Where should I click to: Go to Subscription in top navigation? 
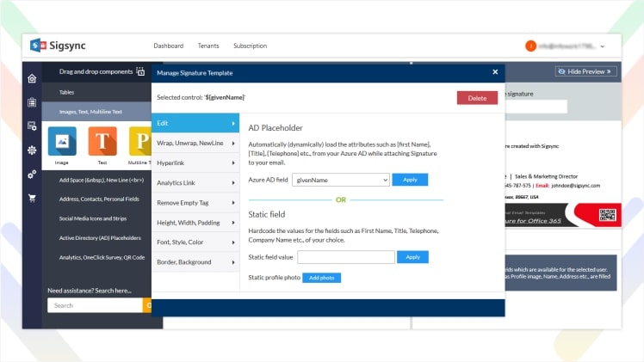click(251, 46)
